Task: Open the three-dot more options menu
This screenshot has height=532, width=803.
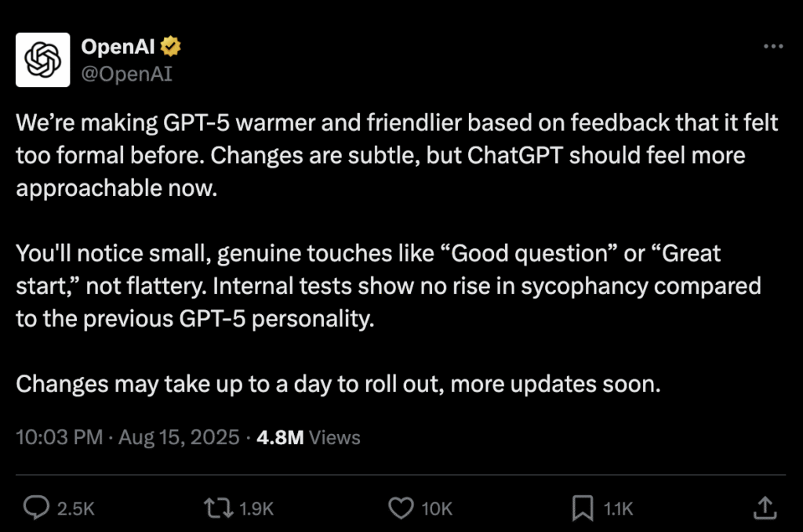Action: [772, 46]
